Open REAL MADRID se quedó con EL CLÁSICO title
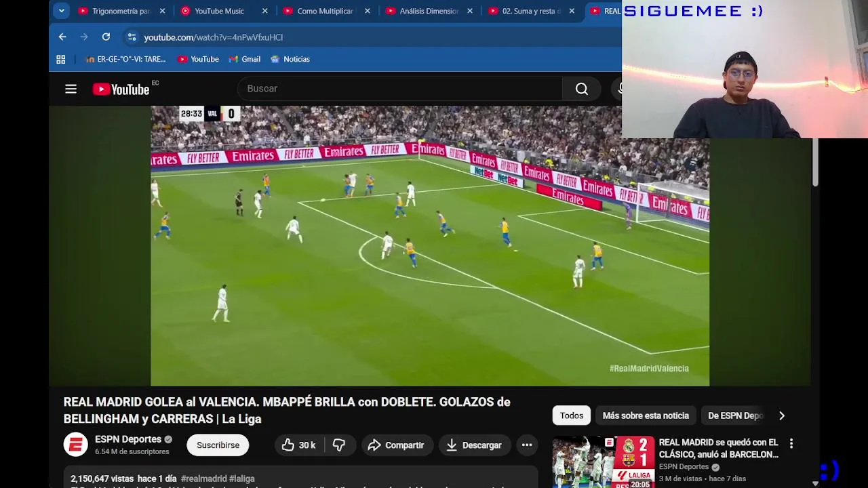This screenshot has height=488, width=868. [719, 448]
